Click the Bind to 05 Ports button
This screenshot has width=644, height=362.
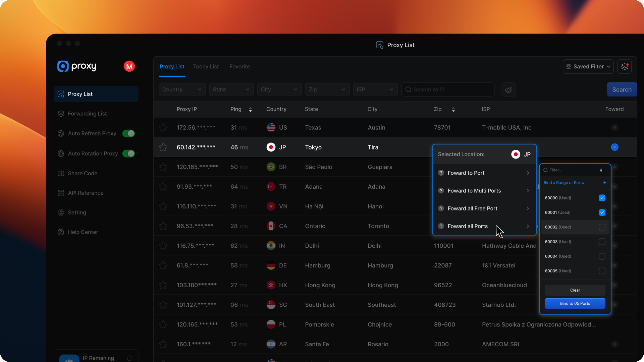tap(575, 303)
